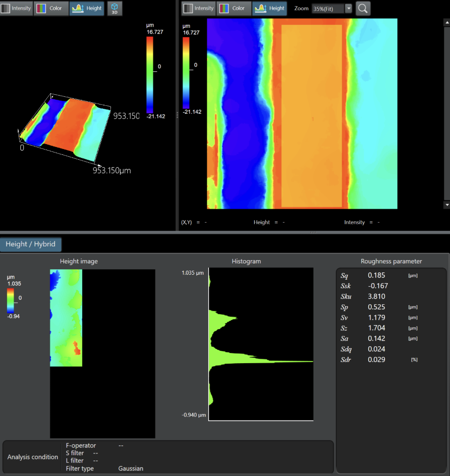Viewport: 450px width, 476px height.
Task: Select Height display in right image panel
Action: [x=270, y=8]
